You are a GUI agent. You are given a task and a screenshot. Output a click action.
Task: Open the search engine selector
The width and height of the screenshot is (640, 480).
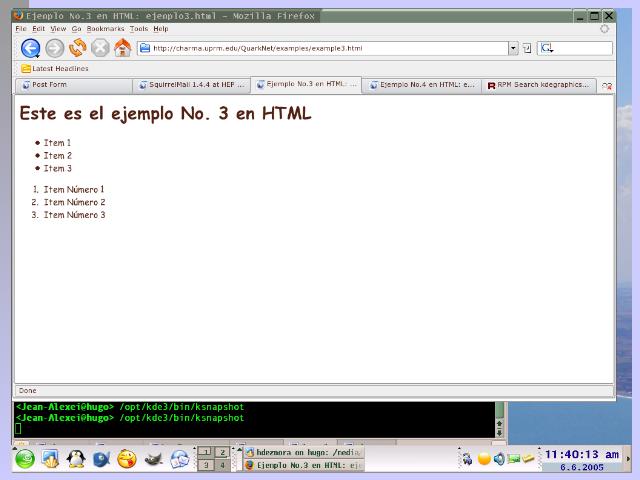tap(547, 48)
